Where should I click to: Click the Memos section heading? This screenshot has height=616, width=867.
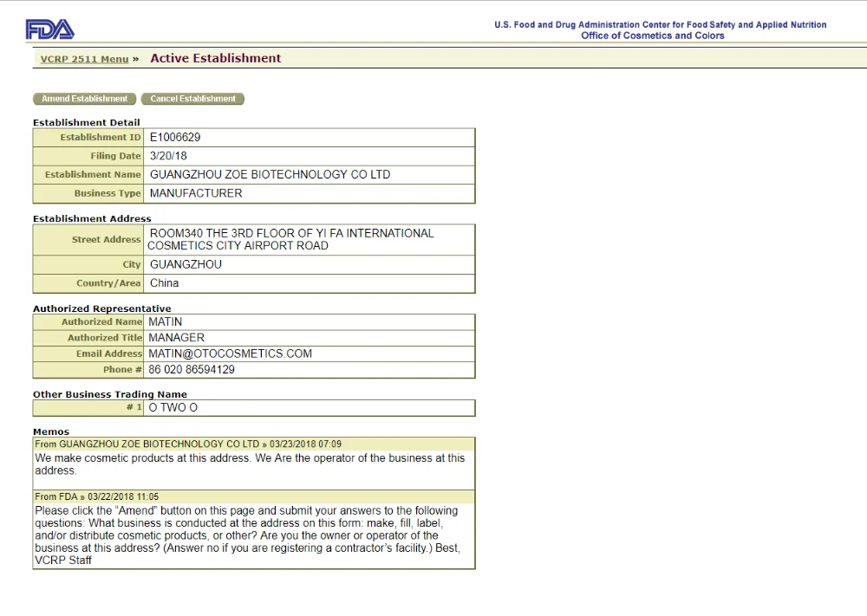pyautogui.click(x=51, y=431)
